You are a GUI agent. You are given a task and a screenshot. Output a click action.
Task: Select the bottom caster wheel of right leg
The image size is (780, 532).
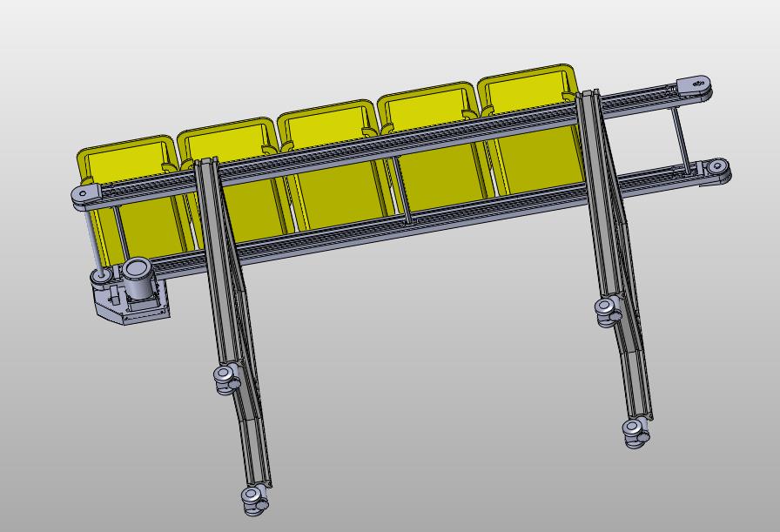tap(635, 433)
